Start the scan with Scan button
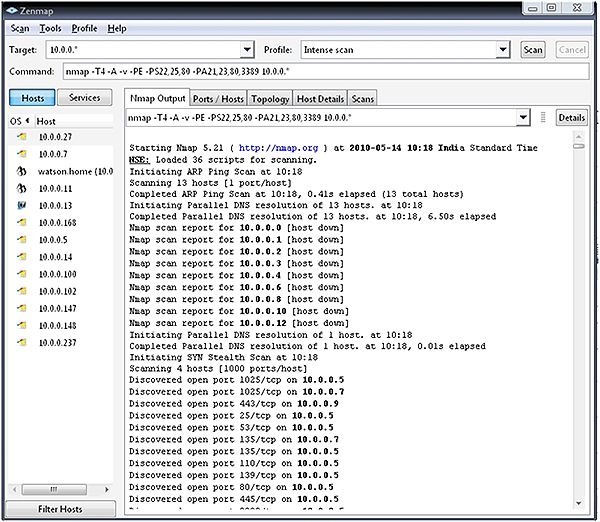The width and height of the screenshot is (600, 522). (x=533, y=50)
